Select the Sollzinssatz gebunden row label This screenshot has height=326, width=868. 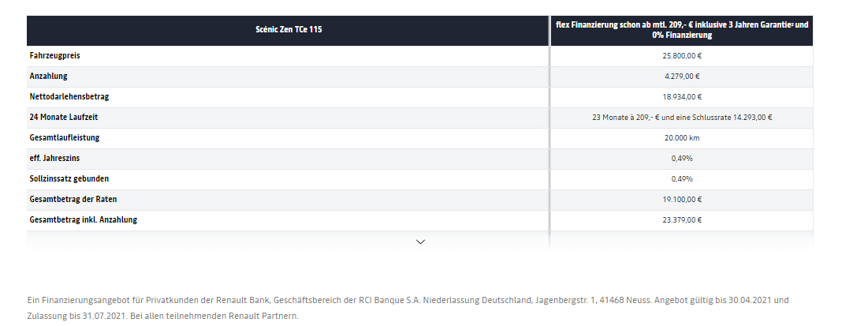(69, 179)
